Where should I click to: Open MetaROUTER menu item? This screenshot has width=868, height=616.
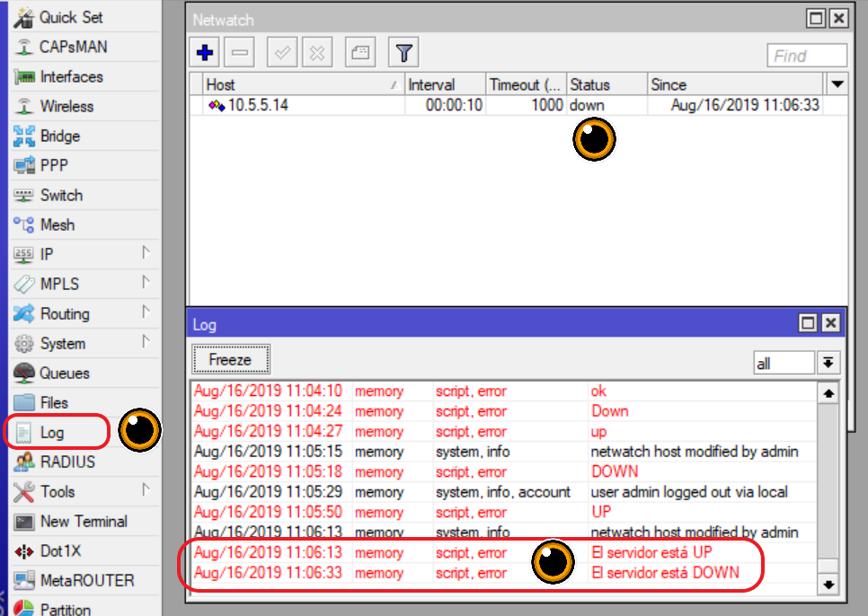click(x=85, y=581)
